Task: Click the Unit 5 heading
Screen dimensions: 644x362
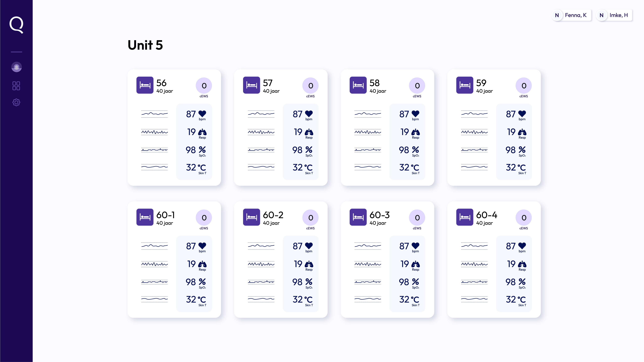Action: point(145,45)
